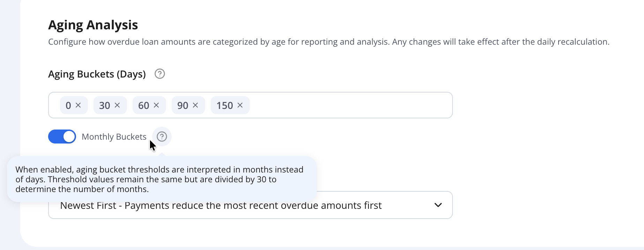Select the 150 days bucket chip
The width and height of the screenshot is (644, 250).
[225, 105]
